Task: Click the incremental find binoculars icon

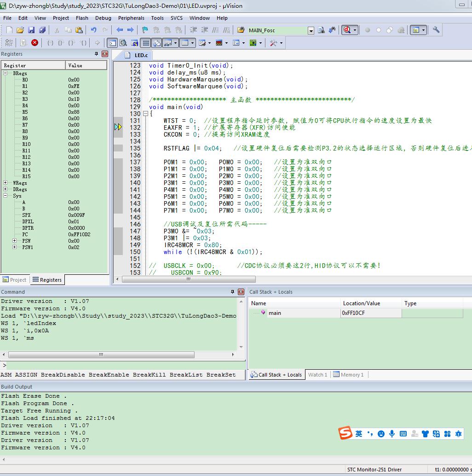Action: pyautogui.click(x=332, y=30)
